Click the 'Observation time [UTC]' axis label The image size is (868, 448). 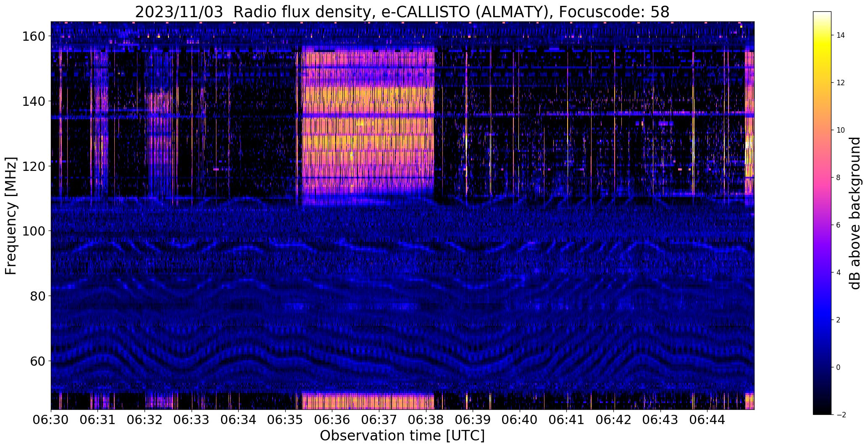tap(402, 436)
